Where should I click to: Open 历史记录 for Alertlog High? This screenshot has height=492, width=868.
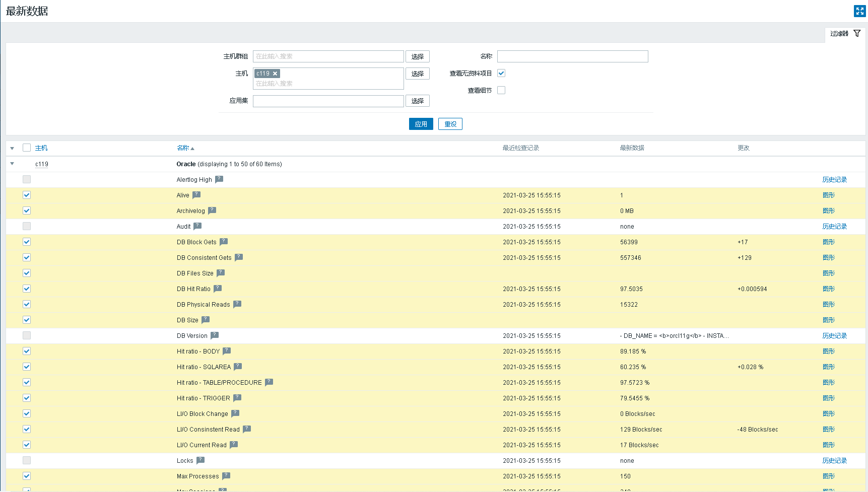[835, 180]
